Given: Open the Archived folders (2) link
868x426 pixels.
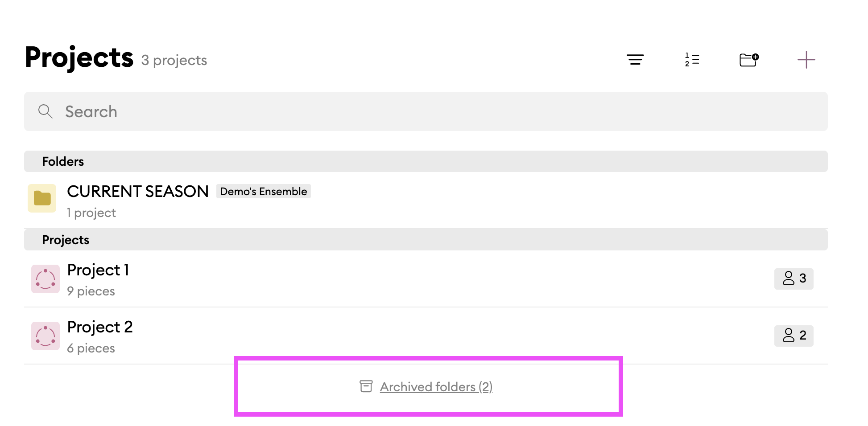Looking at the screenshot, I should (x=436, y=387).
